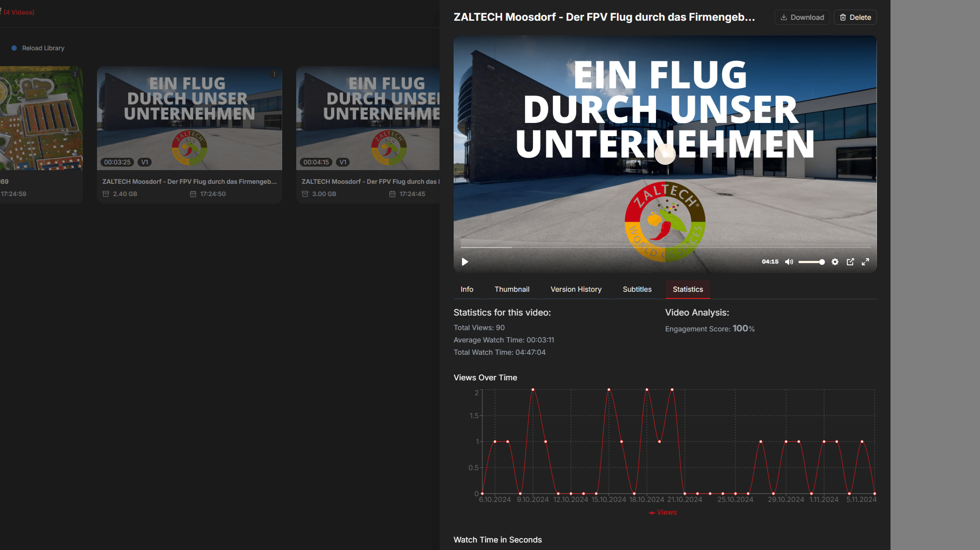Click center play overlay on video preview
The width and height of the screenshot is (980, 550).
665,154
